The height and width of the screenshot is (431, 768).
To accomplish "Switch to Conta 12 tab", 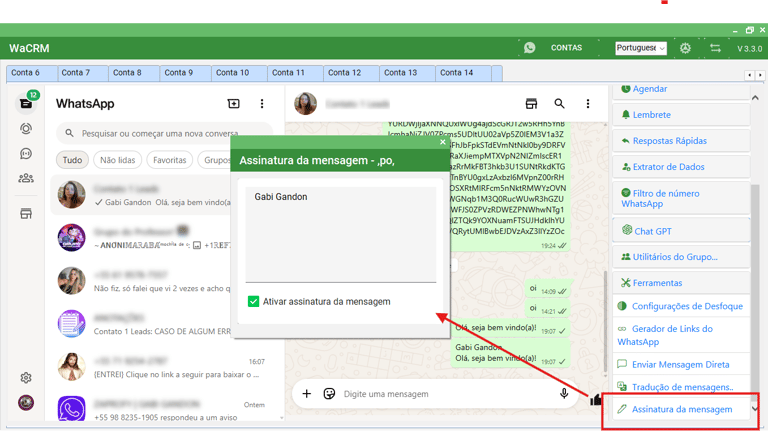I will 351,73.
